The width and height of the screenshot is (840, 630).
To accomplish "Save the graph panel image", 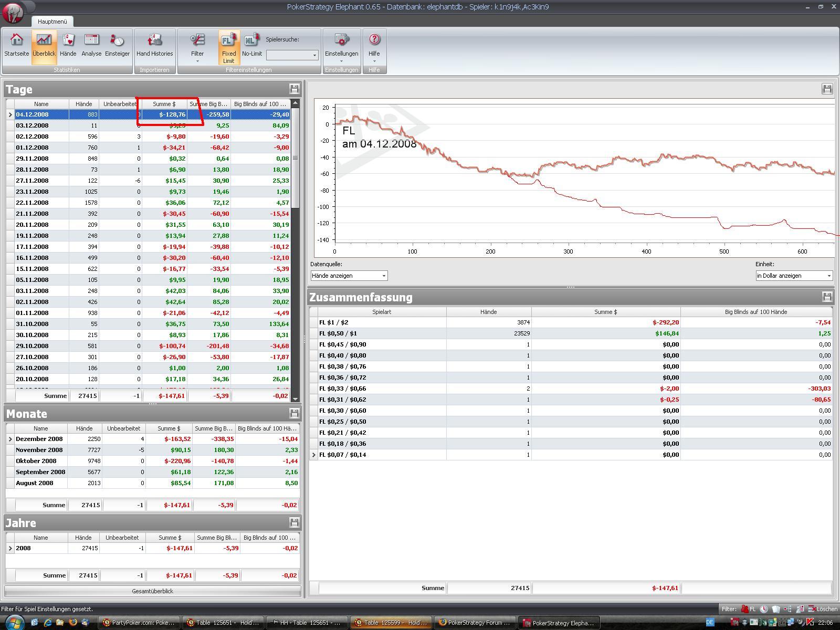I will coord(827,89).
